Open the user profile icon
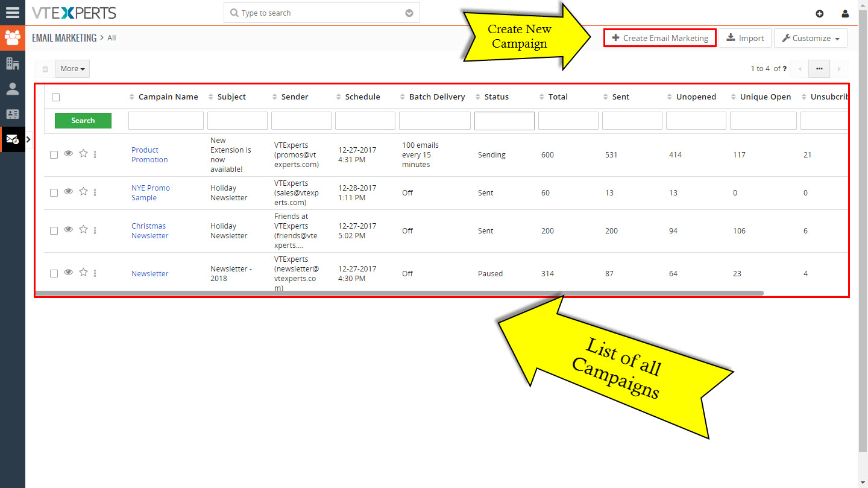This screenshot has width=868, height=488. click(845, 13)
